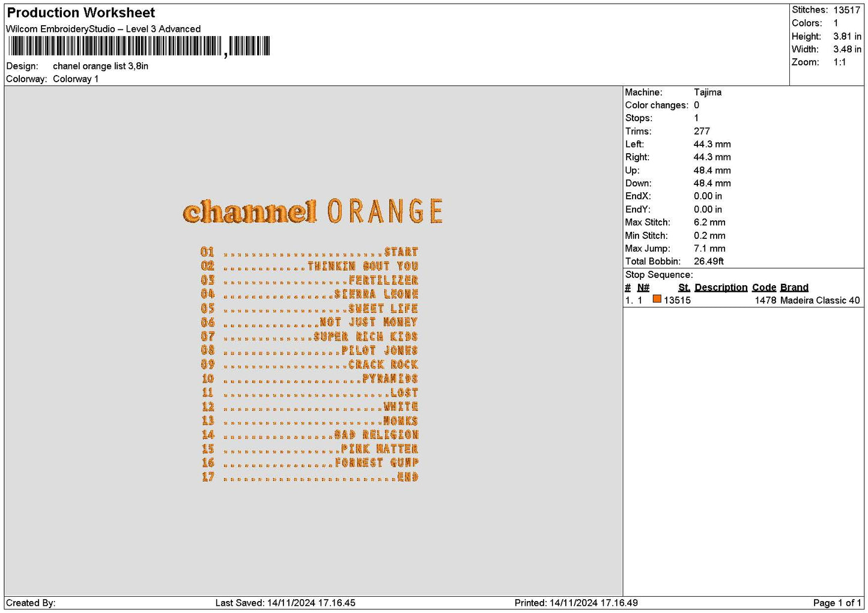Image resolution: width=868 pixels, height=613 pixels.
Task: Click the EndX value 0.00 in
Action: (x=708, y=196)
